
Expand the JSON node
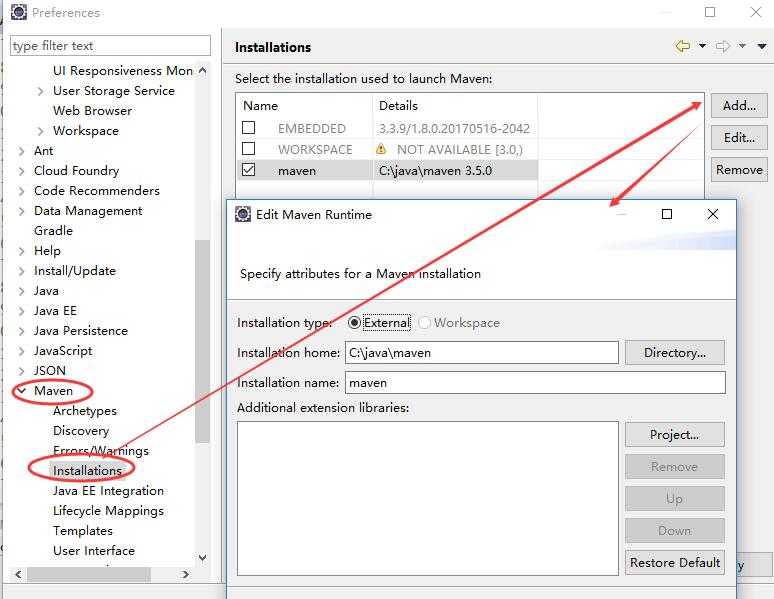[x=21, y=371]
